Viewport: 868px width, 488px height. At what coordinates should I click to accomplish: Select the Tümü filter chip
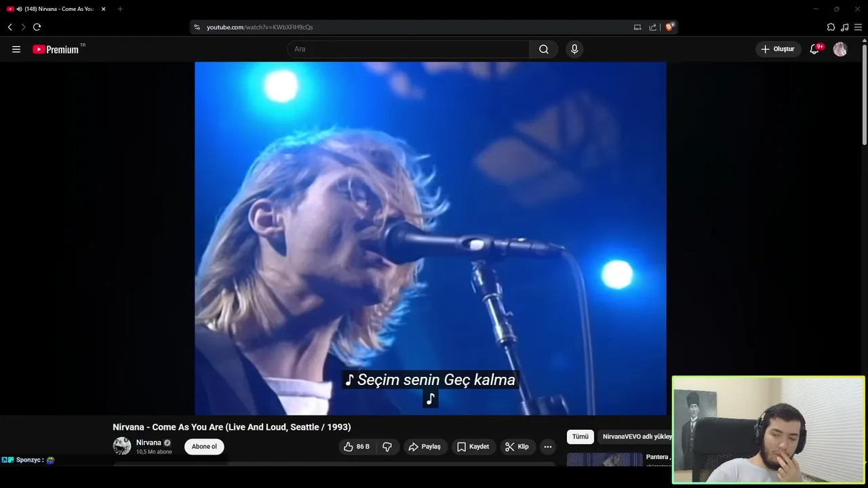[x=580, y=437]
